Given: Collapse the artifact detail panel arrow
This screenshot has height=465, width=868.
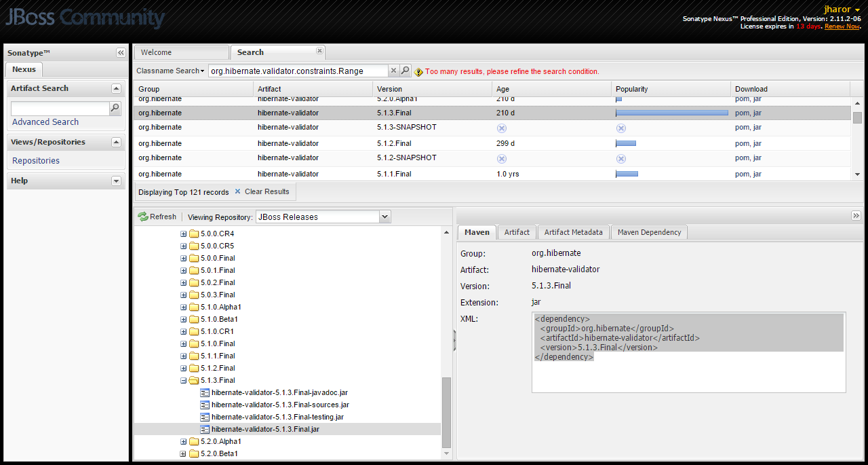Looking at the screenshot, I should (856, 215).
